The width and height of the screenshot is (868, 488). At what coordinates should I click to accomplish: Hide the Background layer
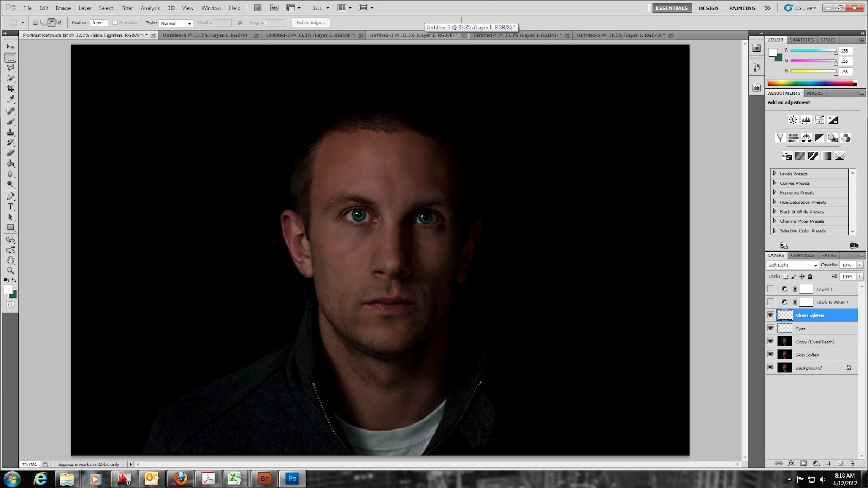click(771, 367)
